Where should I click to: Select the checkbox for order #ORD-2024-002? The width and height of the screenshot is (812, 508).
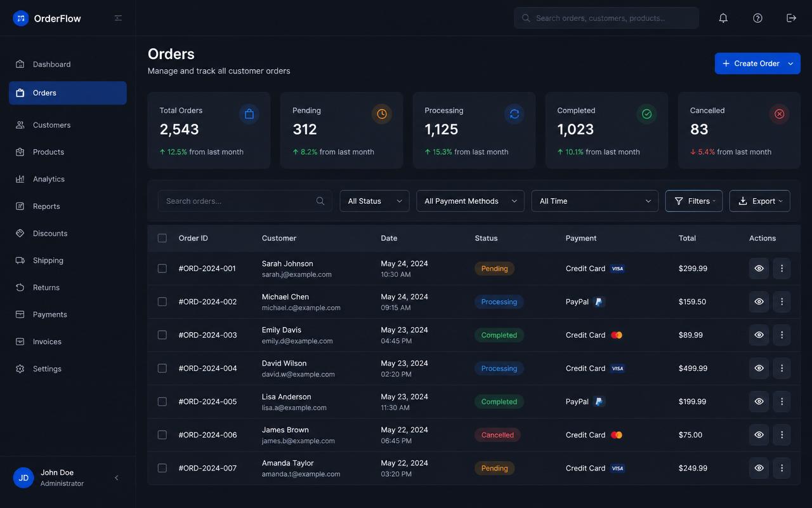pos(162,302)
